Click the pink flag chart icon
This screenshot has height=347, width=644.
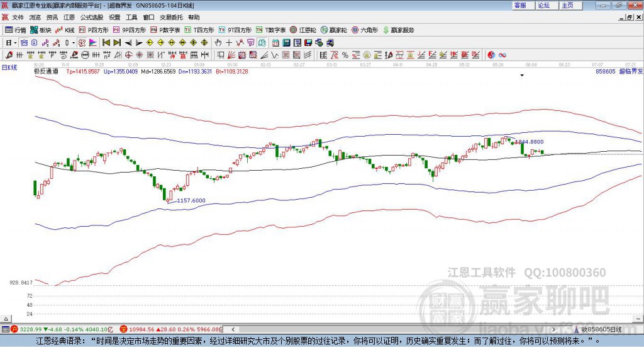point(93,43)
